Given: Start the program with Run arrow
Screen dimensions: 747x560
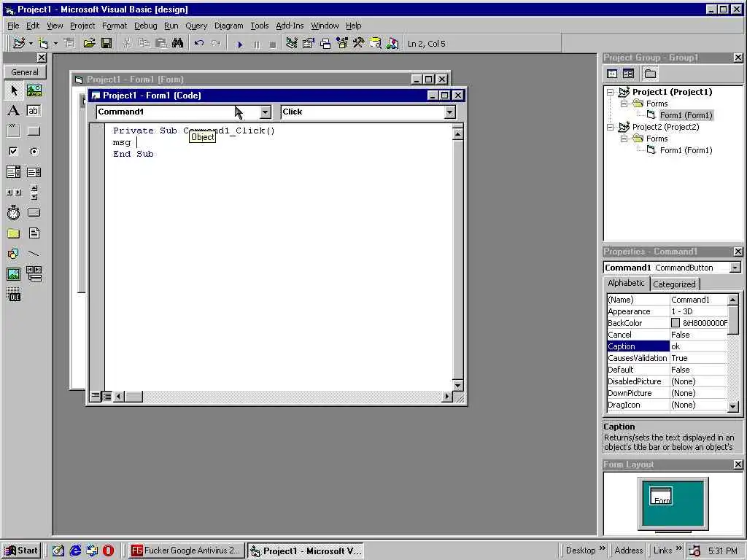Looking at the screenshot, I should click(239, 44).
